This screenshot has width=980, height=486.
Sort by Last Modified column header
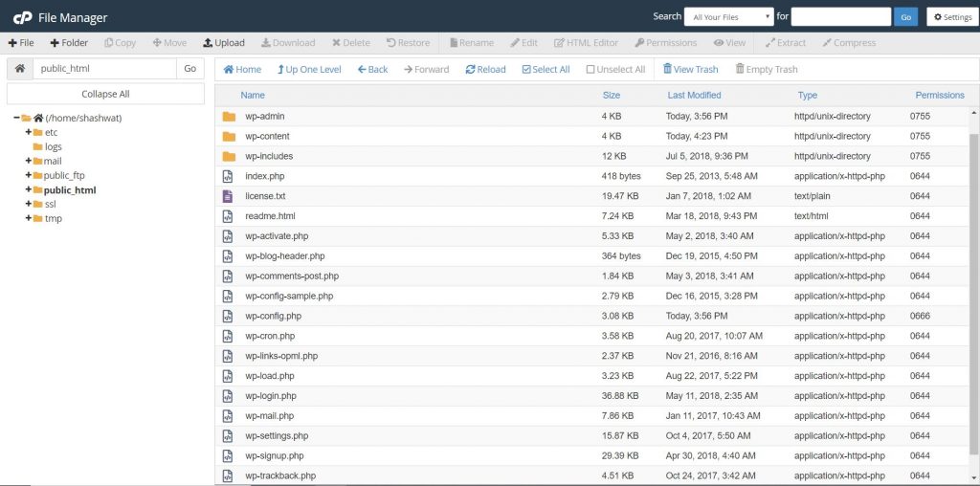[x=695, y=95]
